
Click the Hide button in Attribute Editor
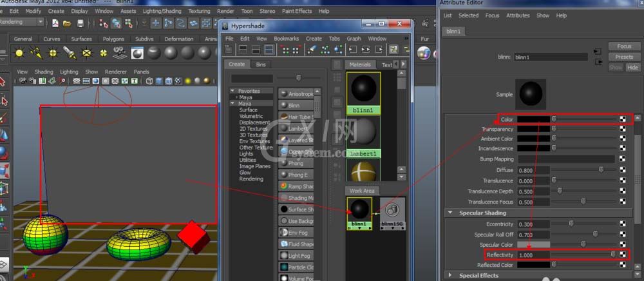click(632, 68)
